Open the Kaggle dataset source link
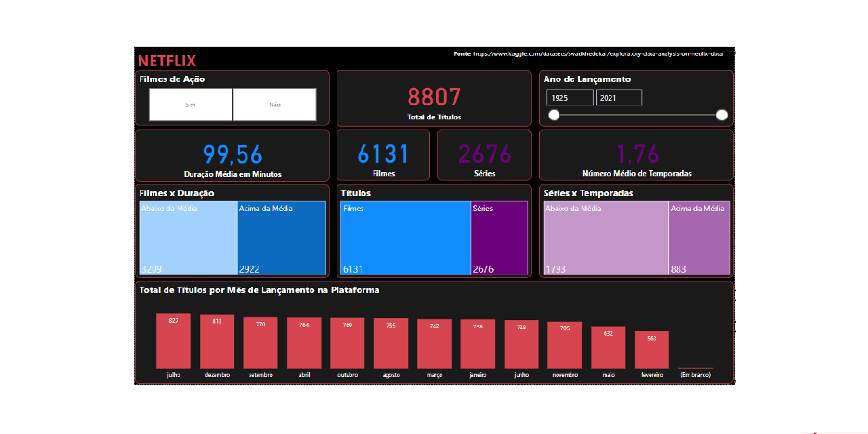868x434 pixels. (595, 53)
